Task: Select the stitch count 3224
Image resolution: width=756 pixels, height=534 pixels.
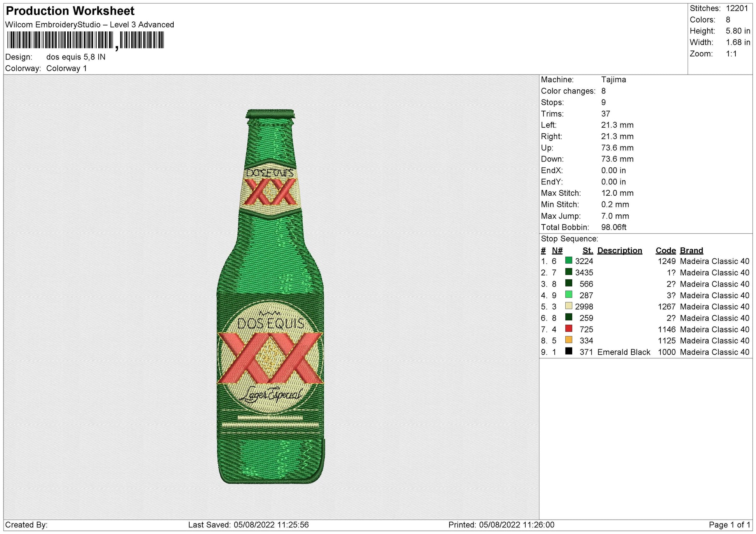Action: tap(584, 261)
